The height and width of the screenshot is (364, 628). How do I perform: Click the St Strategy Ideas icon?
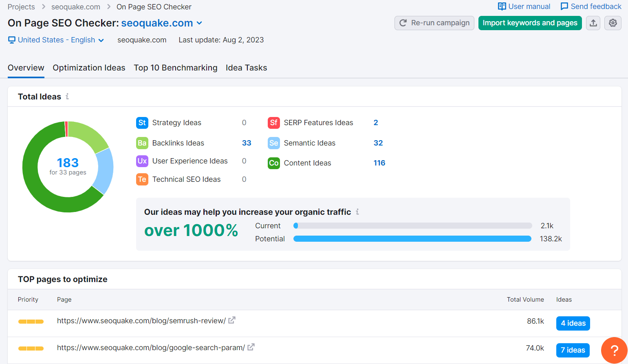142,123
